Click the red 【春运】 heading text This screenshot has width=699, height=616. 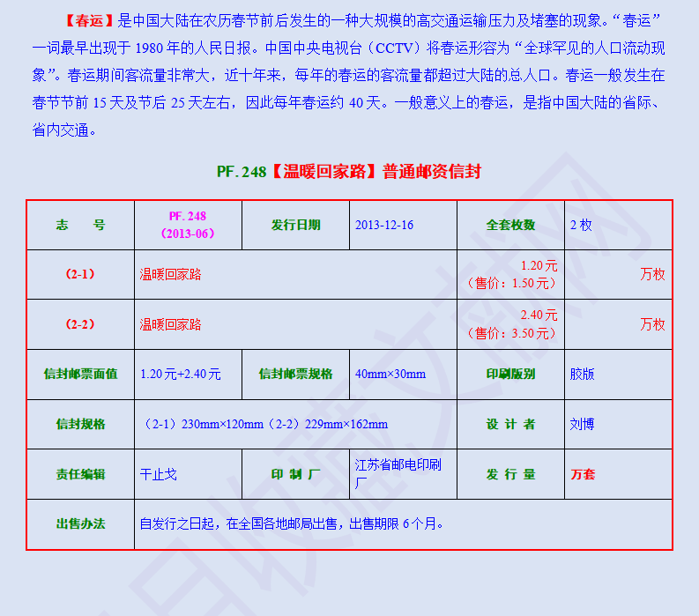click(89, 20)
